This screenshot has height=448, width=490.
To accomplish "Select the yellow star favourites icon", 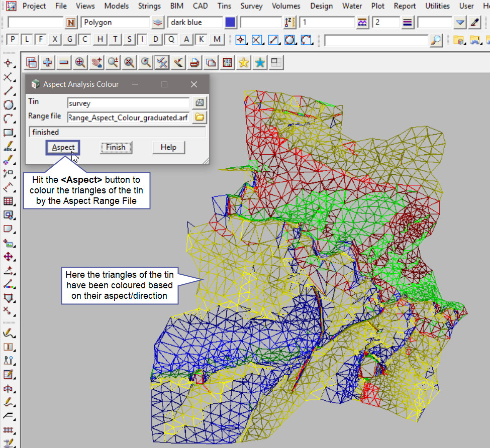I will pyautogui.click(x=244, y=63).
